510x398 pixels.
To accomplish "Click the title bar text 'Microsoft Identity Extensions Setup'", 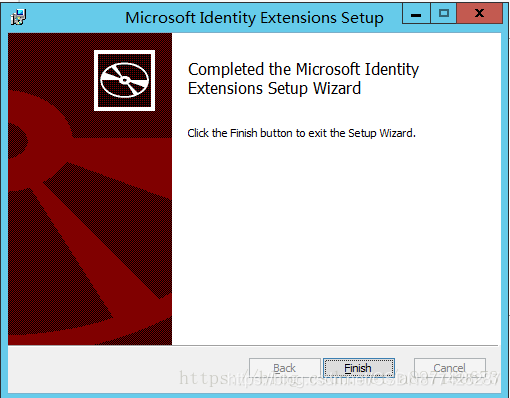I will coord(254,18).
